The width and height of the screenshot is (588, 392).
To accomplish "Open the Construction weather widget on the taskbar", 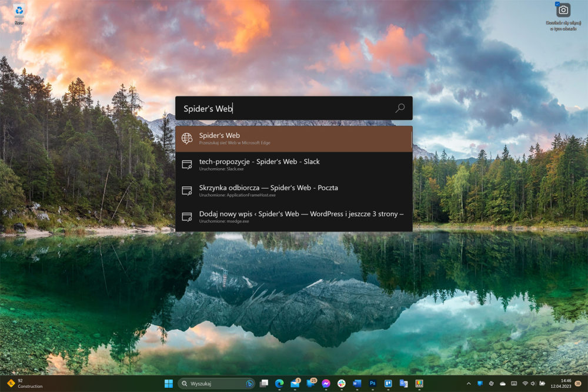I will tap(25, 383).
